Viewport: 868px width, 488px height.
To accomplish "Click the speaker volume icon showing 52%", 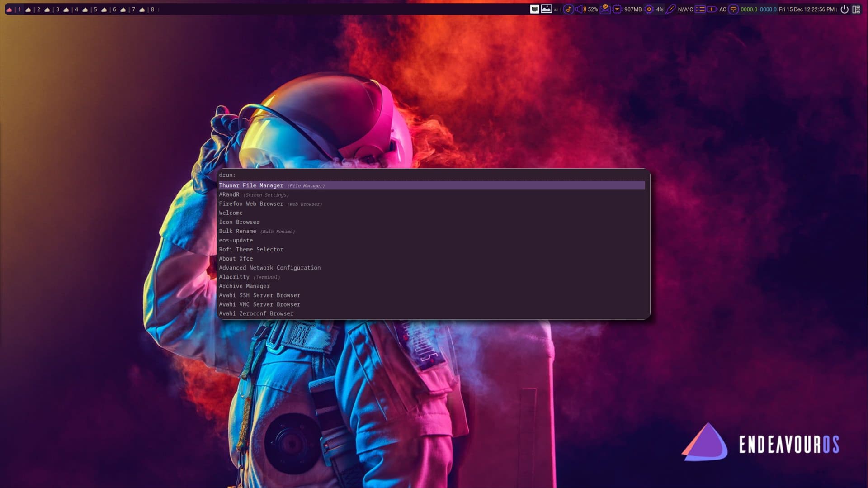I will pyautogui.click(x=580, y=9).
